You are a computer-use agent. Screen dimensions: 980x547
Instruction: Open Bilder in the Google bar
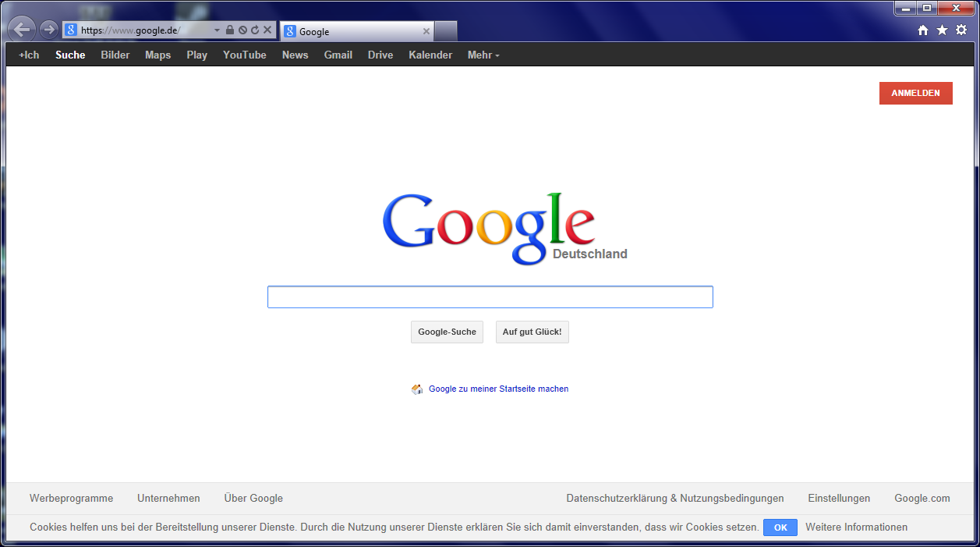pos(115,55)
